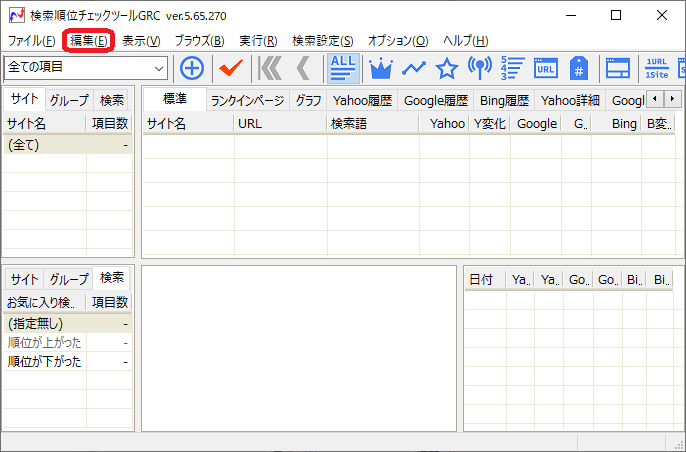Select the ALL items filter icon
Screen dimensions: 686x452
(342, 68)
